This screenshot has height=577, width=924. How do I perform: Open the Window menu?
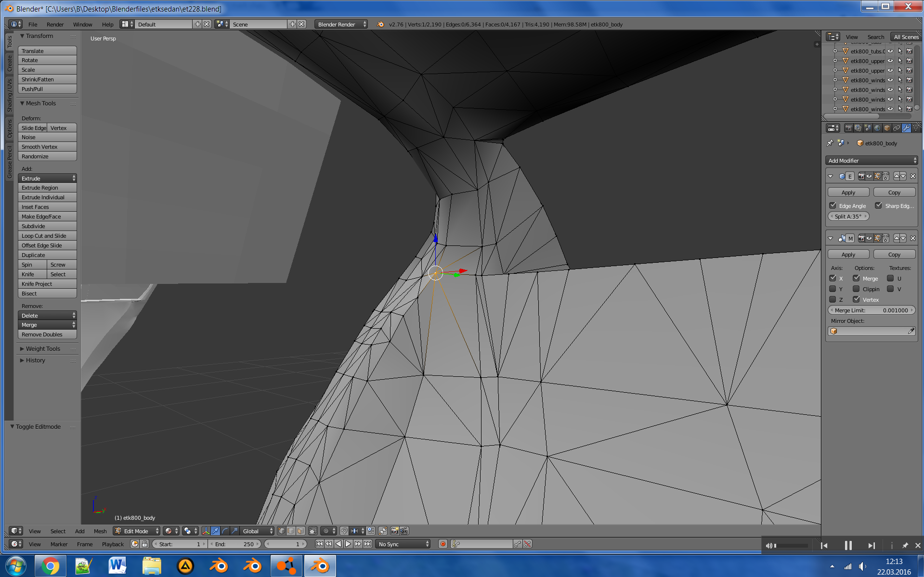pos(82,24)
